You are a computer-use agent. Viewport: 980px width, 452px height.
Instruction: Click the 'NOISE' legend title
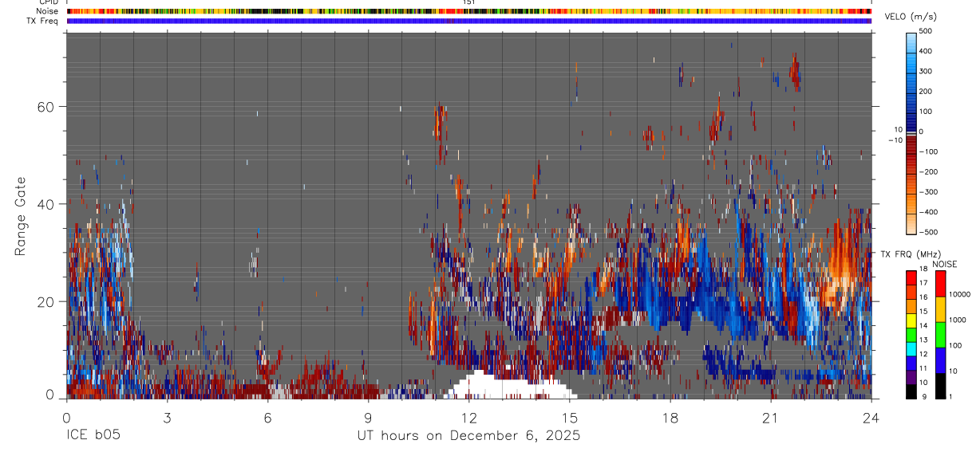[x=944, y=264]
